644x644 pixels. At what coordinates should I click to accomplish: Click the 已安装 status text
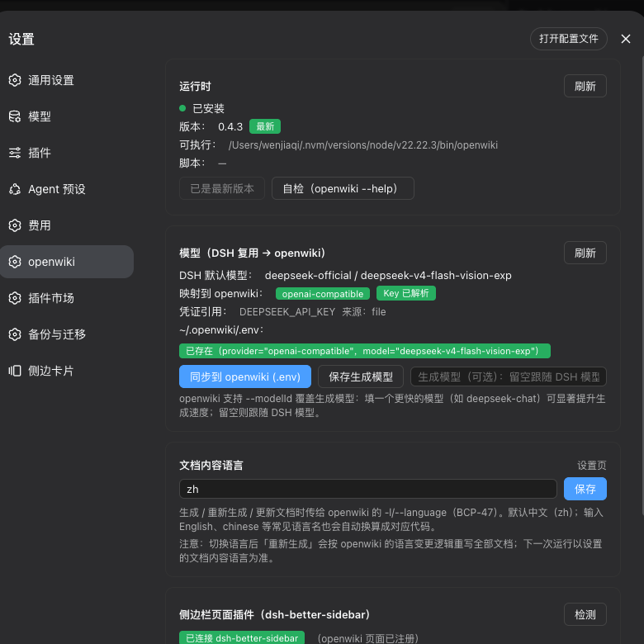pyautogui.click(x=208, y=108)
